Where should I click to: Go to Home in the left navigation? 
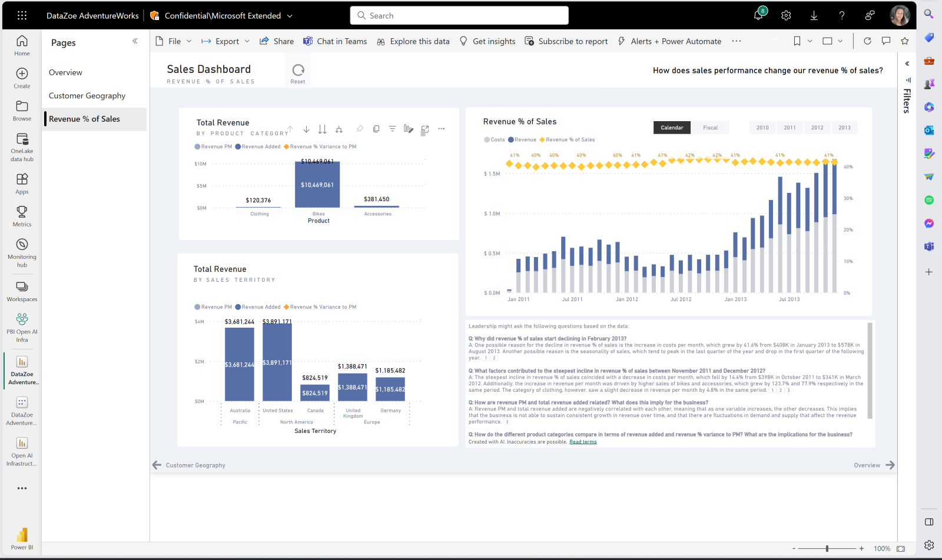tap(22, 45)
